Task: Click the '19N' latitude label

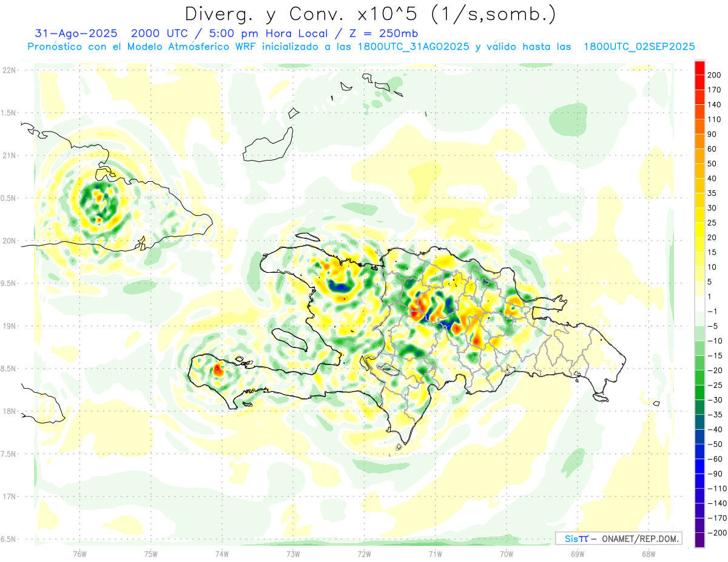Action: point(8,326)
